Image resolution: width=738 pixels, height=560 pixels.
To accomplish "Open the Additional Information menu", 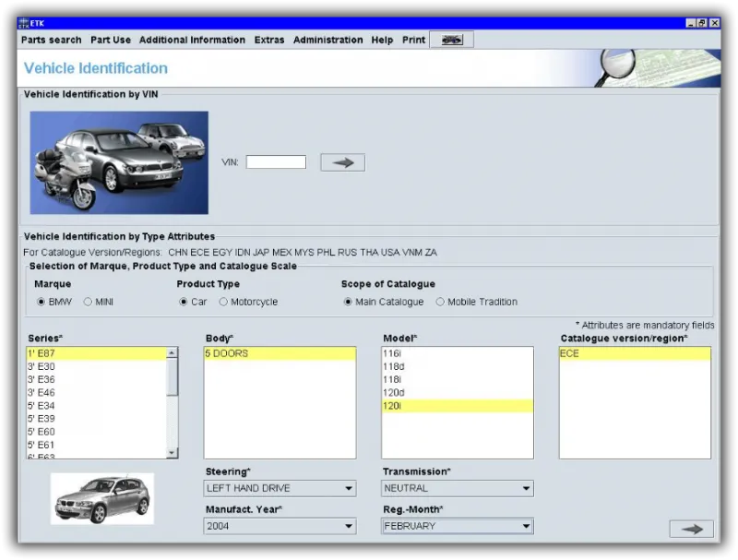I will point(192,40).
